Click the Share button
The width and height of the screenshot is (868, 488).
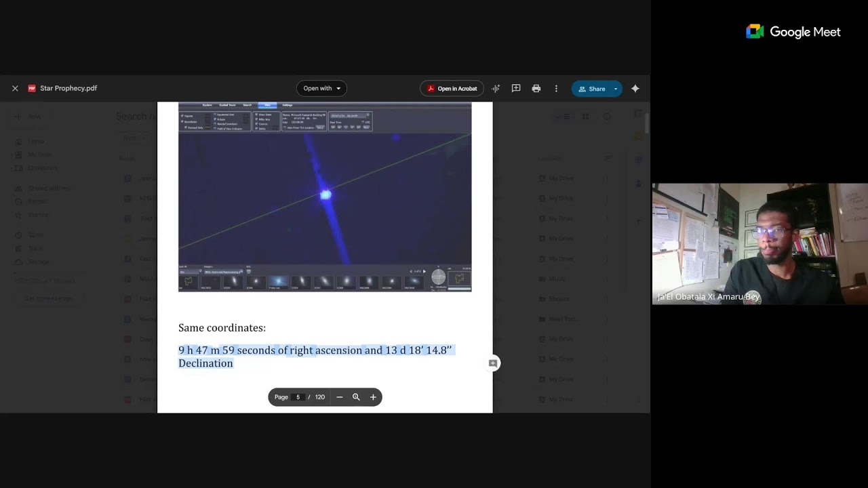click(591, 89)
